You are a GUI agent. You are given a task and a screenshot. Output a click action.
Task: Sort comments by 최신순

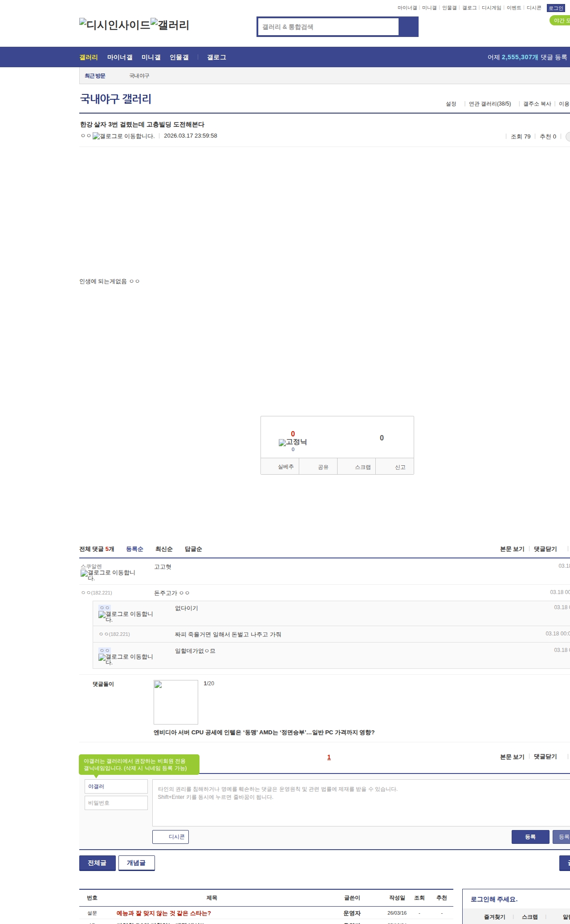[164, 549]
